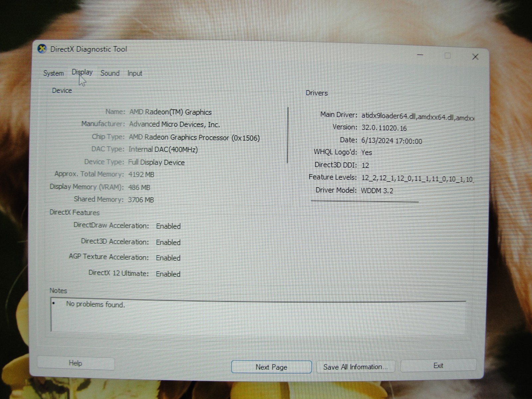
Task: Click the 'Driver Model:' label
Action: [336, 190]
